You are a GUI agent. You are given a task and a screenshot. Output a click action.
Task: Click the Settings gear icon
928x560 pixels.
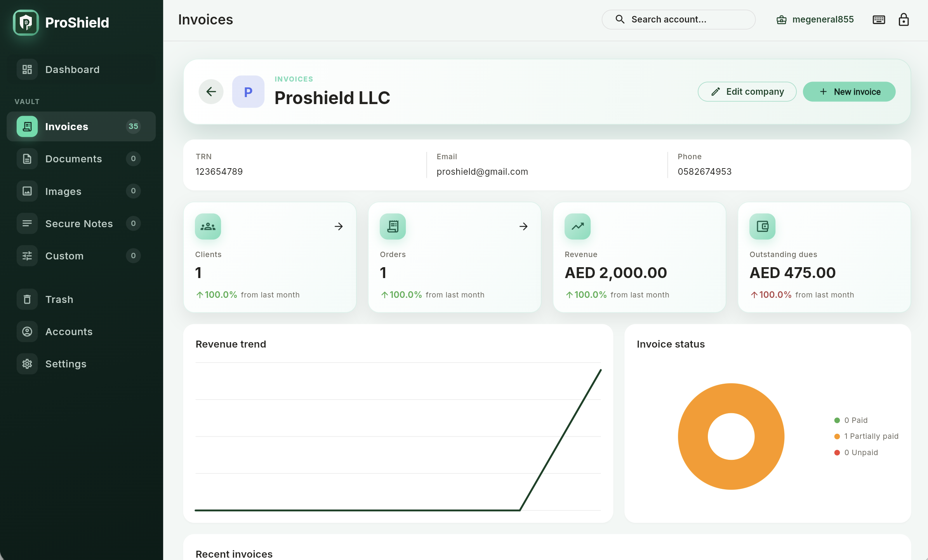pos(27,364)
